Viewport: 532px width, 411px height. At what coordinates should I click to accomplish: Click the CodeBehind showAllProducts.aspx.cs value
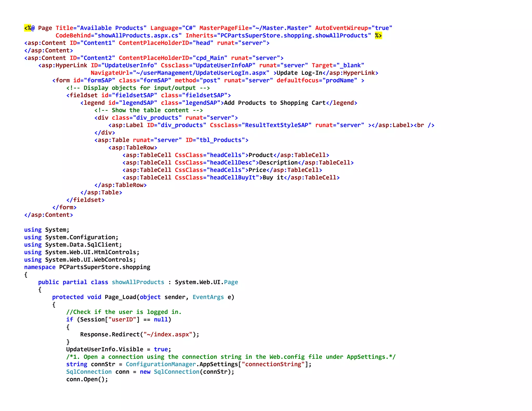click(x=138, y=36)
